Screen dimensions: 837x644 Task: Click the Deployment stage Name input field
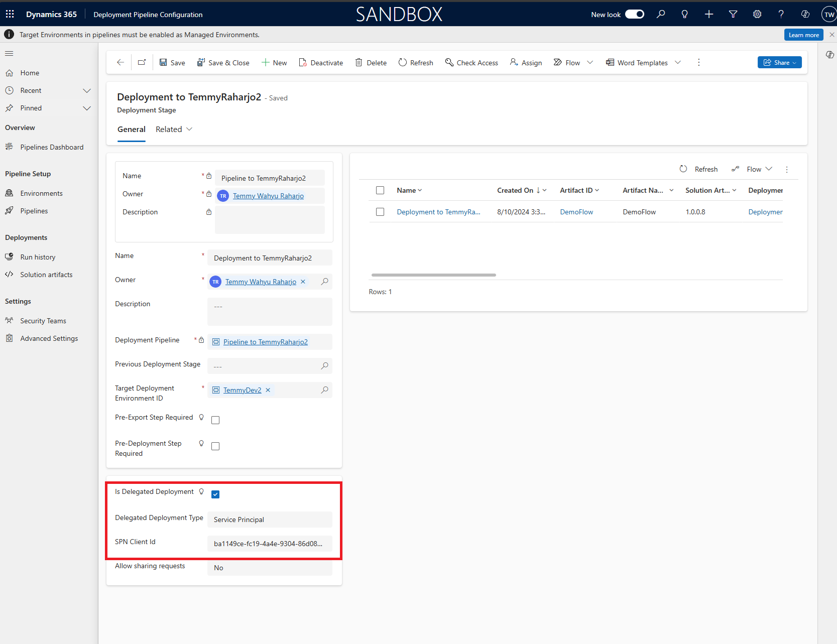coord(270,258)
